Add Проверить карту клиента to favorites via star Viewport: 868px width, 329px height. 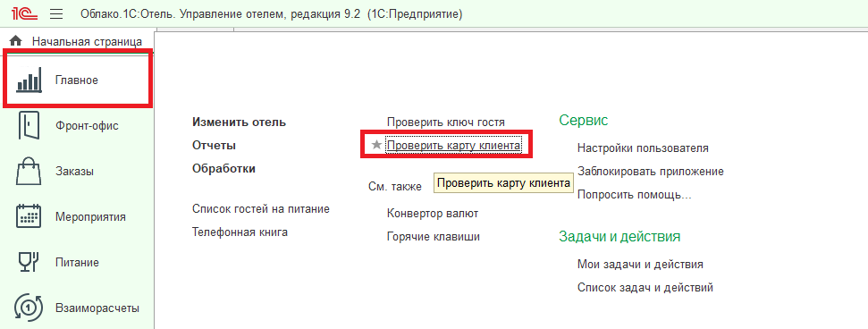377,145
